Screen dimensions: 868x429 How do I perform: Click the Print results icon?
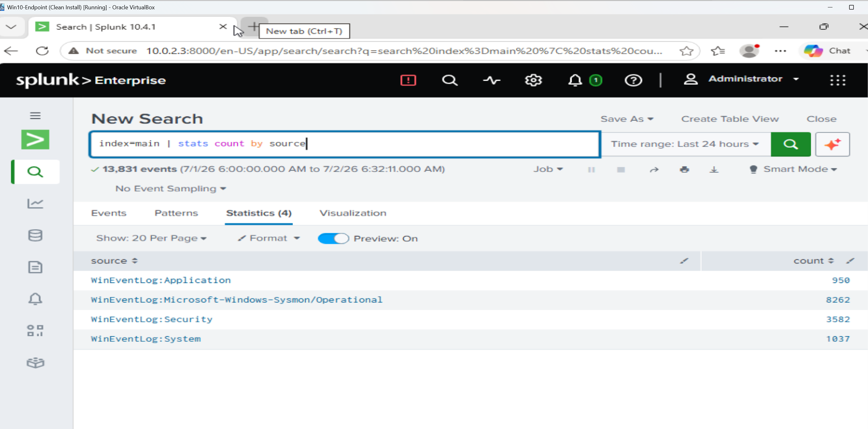click(684, 169)
